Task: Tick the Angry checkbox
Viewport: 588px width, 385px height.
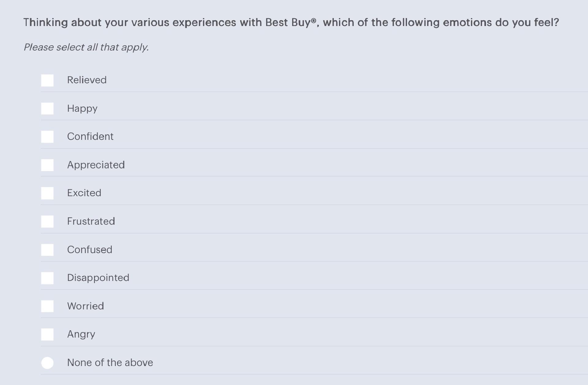Action: tap(47, 335)
